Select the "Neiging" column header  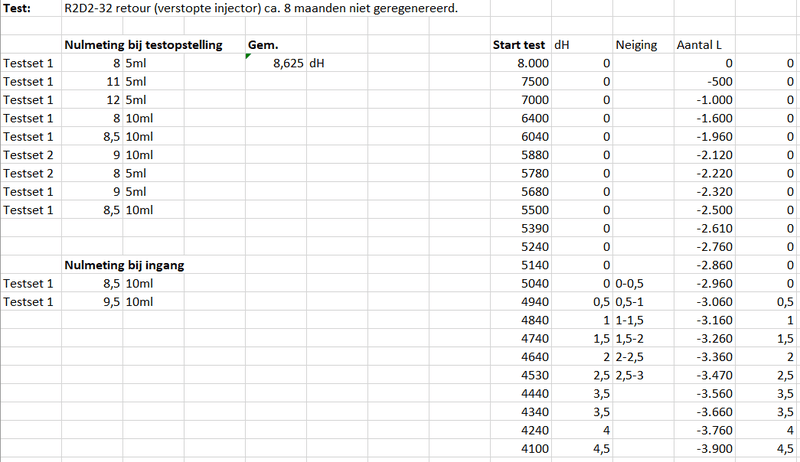[x=636, y=45]
